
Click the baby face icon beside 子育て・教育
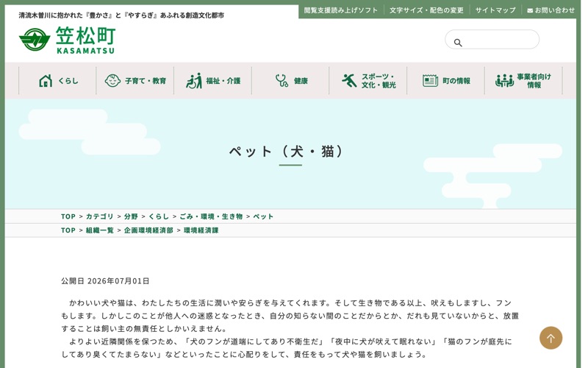pos(112,81)
